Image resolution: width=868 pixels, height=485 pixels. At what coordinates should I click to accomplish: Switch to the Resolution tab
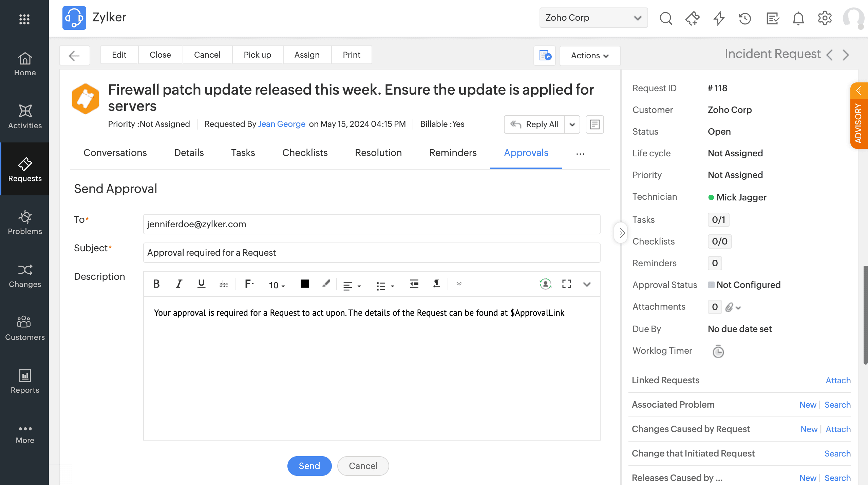point(378,153)
